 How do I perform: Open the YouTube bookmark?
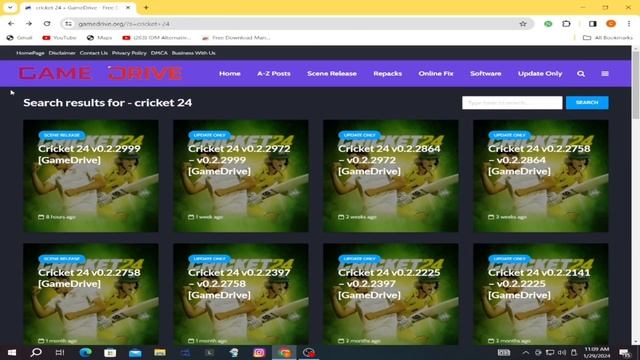click(x=59, y=38)
